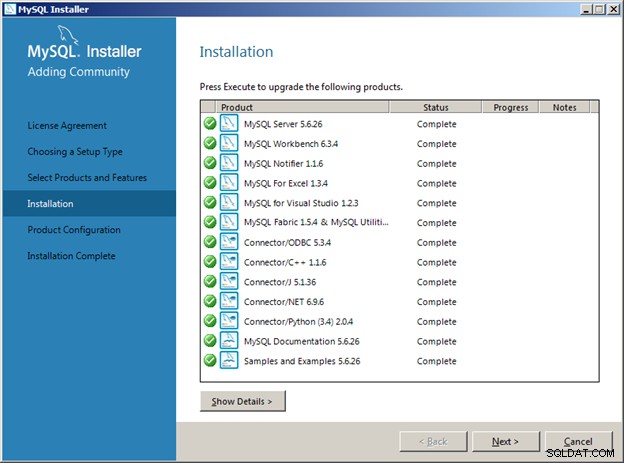Click the Connector/NET 6.9.6 product icon

[229, 301]
